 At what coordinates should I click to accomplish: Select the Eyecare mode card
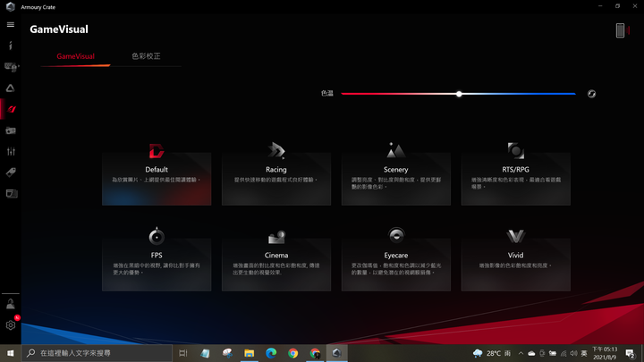click(396, 265)
